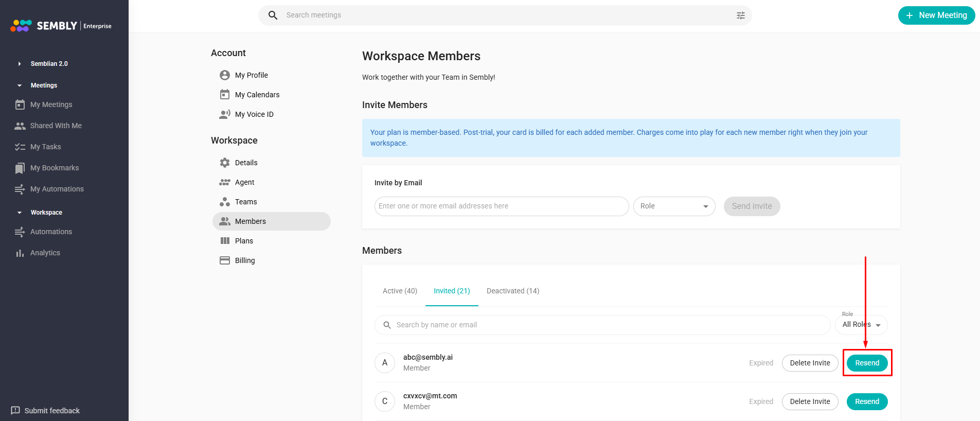This screenshot has width=980, height=421.
Task: Open My Profile settings
Action: (x=252, y=75)
